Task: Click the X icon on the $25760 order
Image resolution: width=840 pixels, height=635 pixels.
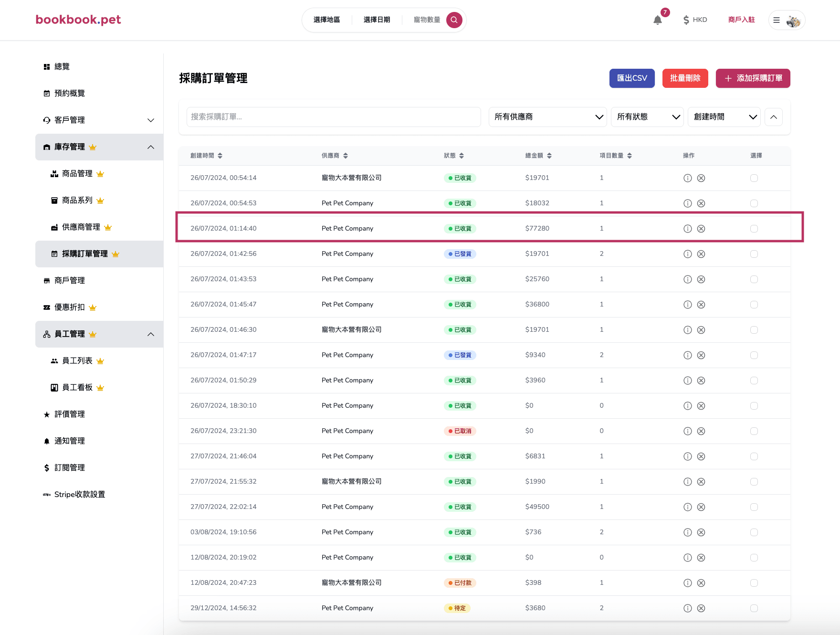Action: click(701, 279)
